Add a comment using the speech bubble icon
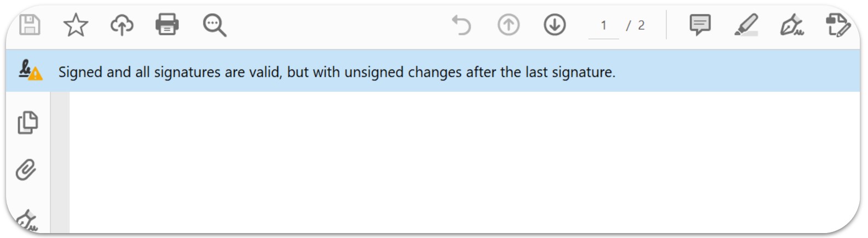The height and width of the screenshot is (238, 868). pos(700,25)
